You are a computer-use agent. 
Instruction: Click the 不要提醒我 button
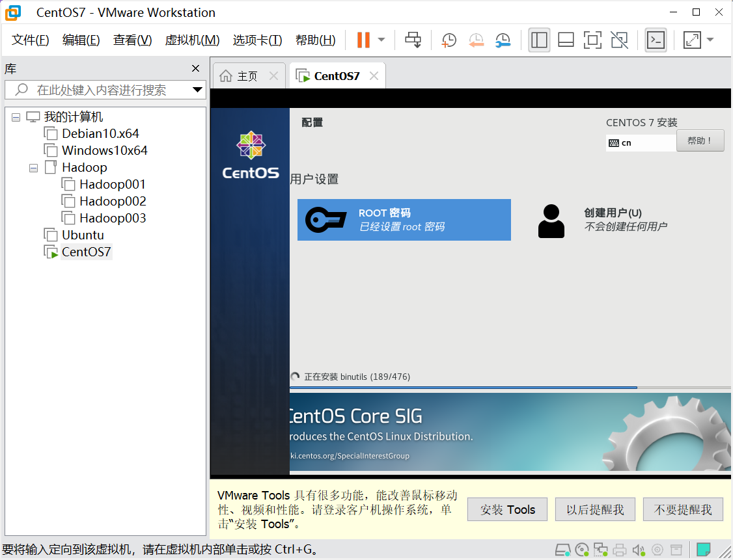(683, 509)
